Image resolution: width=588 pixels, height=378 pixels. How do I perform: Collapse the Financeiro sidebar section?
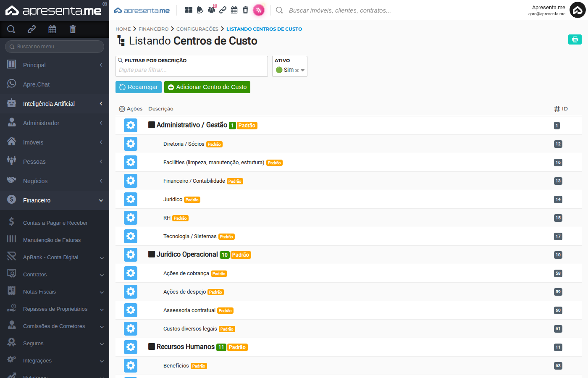(x=55, y=200)
